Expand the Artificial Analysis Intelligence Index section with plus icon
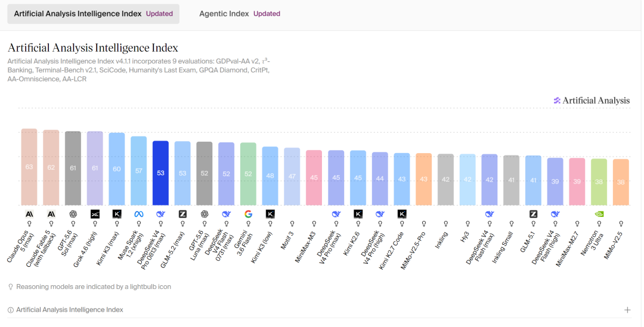The height and width of the screenshot is (327, 644). tap(627, 310)
